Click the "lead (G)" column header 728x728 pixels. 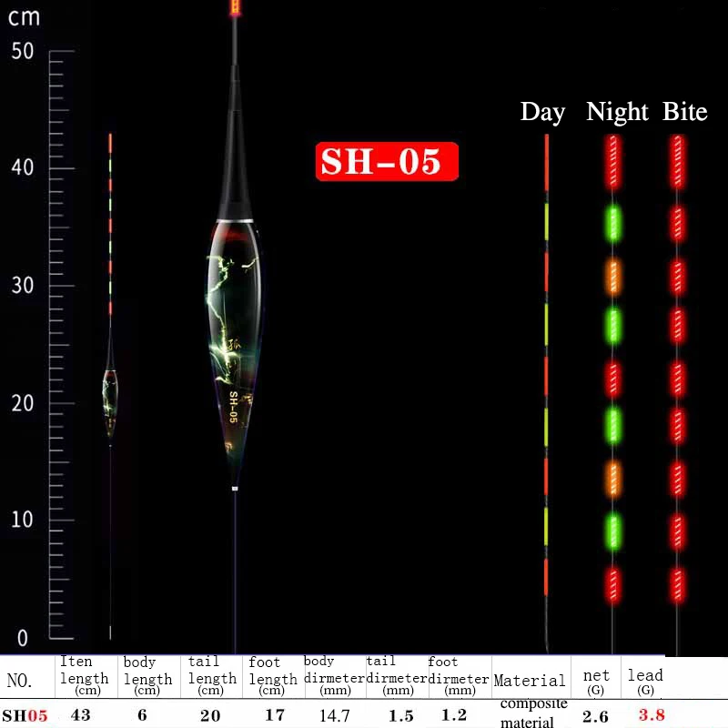645,681
